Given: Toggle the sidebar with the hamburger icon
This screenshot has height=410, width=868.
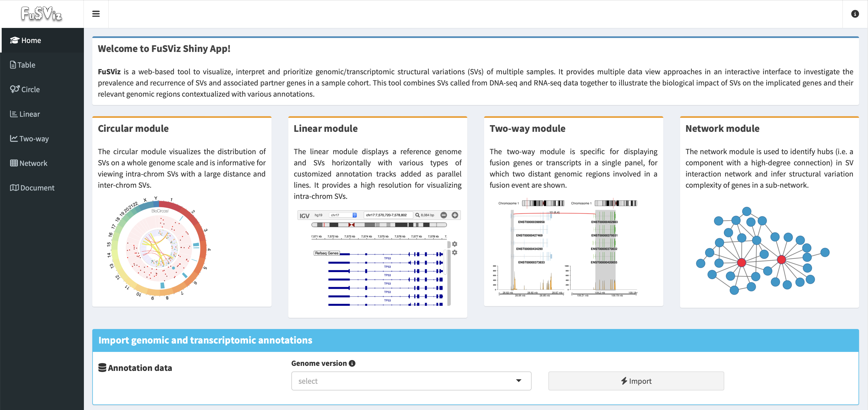Looking at the screenshot, I should tap(96, 14).
